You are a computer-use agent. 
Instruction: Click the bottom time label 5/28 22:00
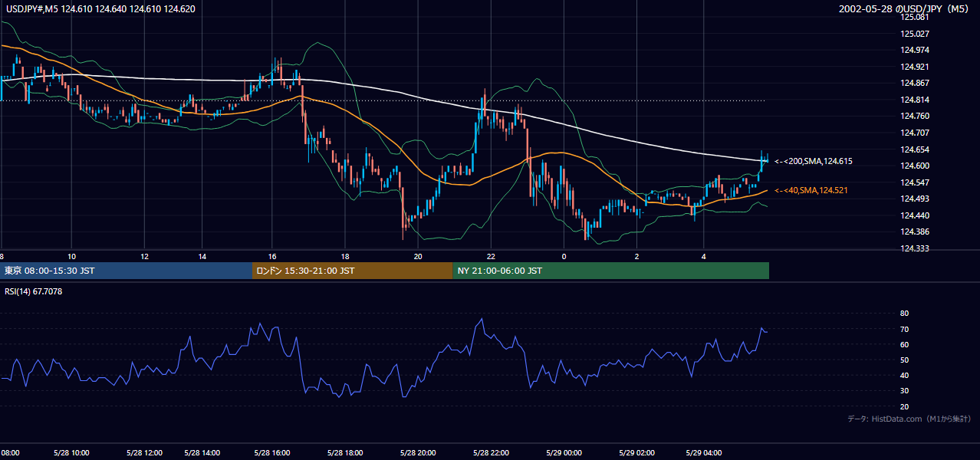[x=489, y=453]
